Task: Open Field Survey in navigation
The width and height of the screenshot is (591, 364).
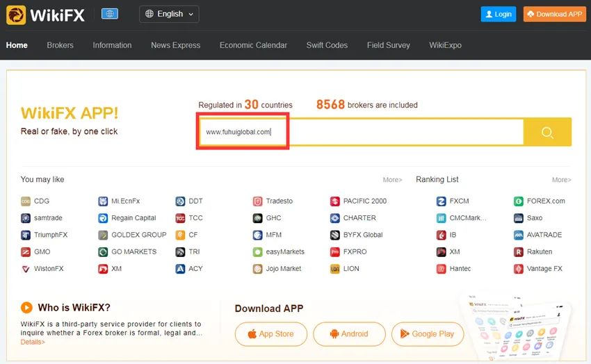Action: pyautogui.click(x=388, y=45)
